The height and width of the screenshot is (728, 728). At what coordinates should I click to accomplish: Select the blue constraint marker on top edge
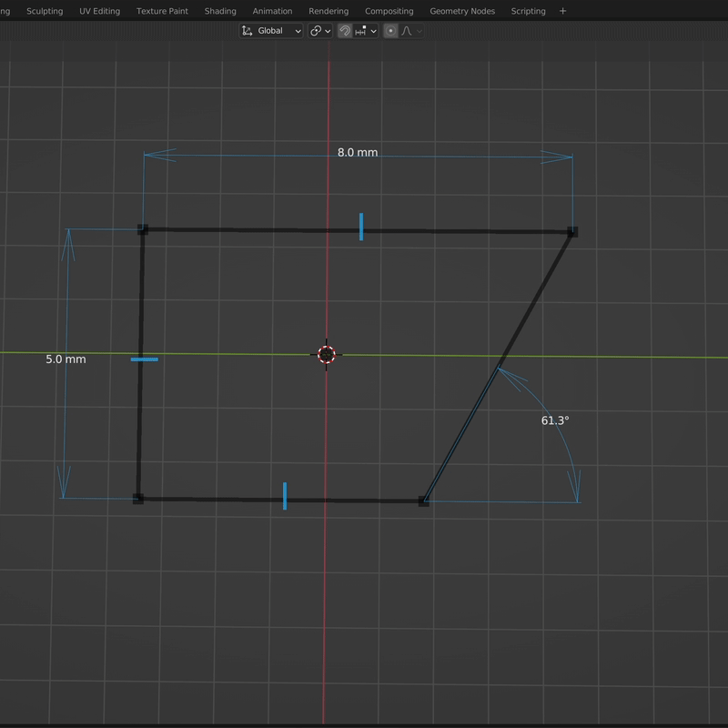(361, 227)
